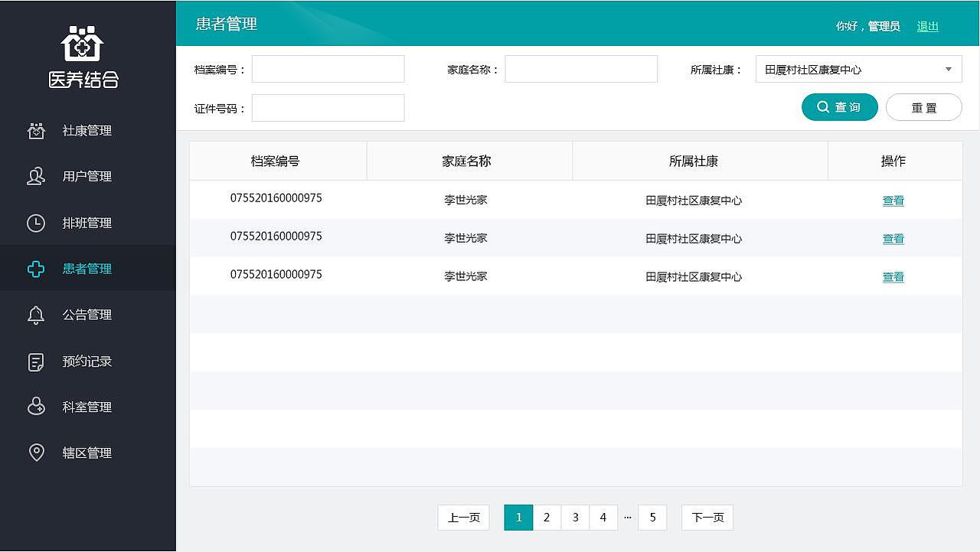This screenshot has height=552, width=980.
Task: Click the 你好，管理员 greeting text
Action: click(867, 26)
